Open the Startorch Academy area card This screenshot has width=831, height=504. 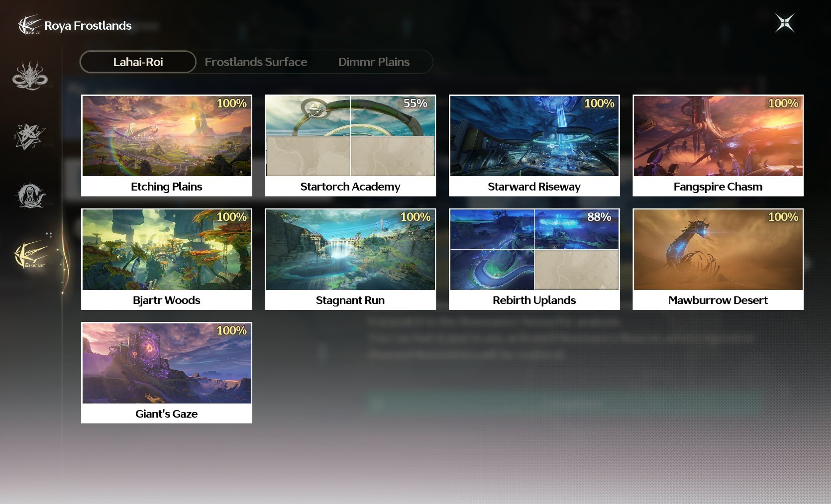pos(350,145)
